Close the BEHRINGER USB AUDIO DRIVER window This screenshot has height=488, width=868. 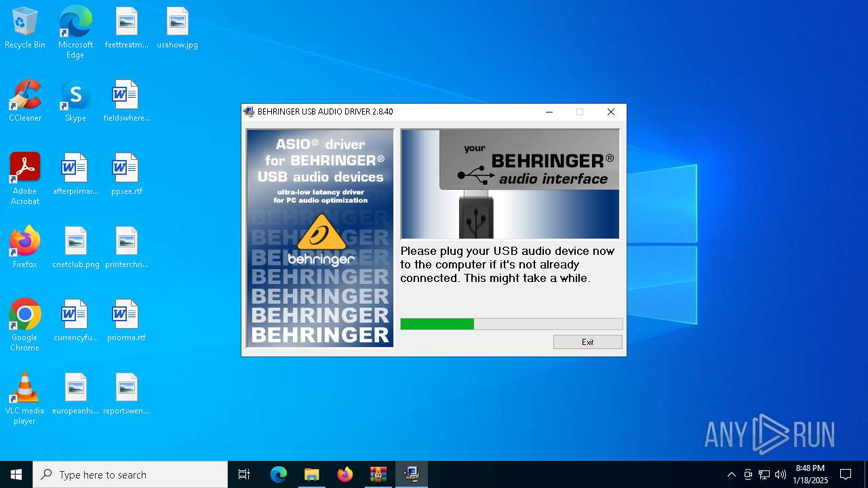click(610, 112)
